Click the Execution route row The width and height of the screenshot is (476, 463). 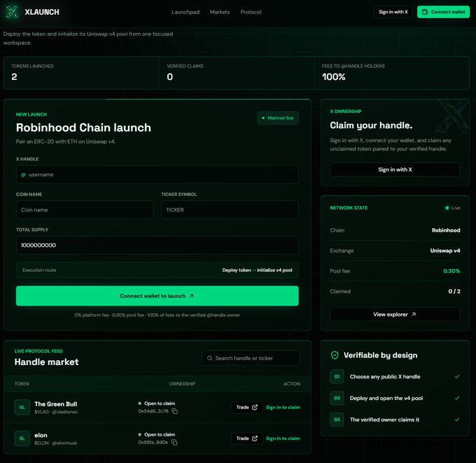[x=157, y=270]
